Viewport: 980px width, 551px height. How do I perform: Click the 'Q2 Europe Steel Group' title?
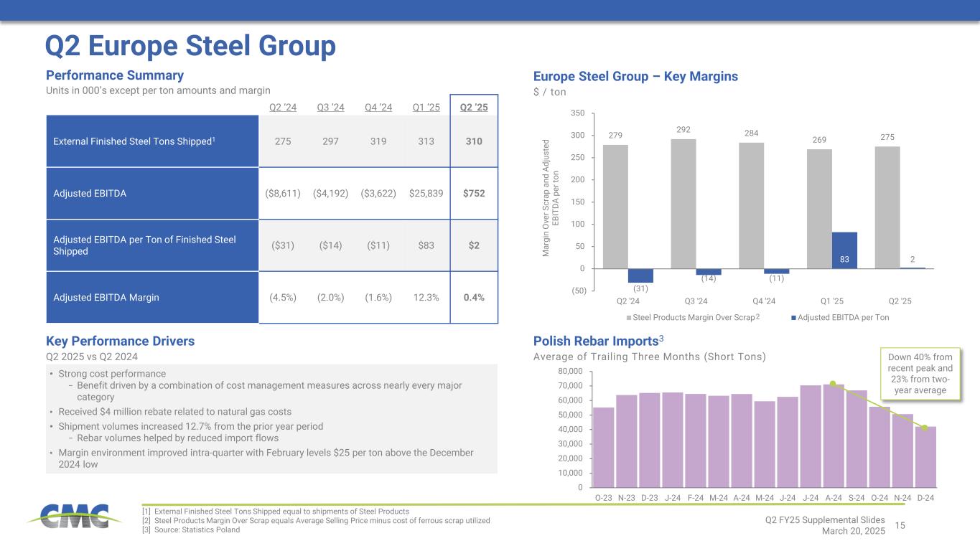point(190,46)
